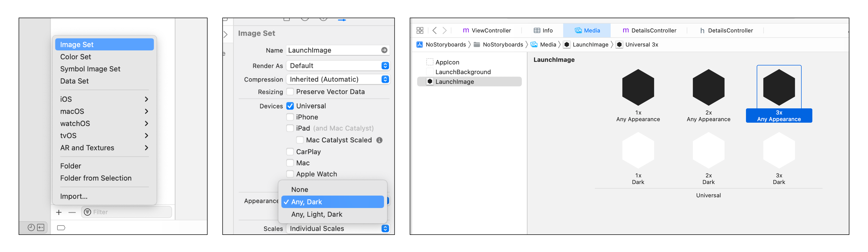Select Any, Light, Dark appearance option

coord(333,214)
